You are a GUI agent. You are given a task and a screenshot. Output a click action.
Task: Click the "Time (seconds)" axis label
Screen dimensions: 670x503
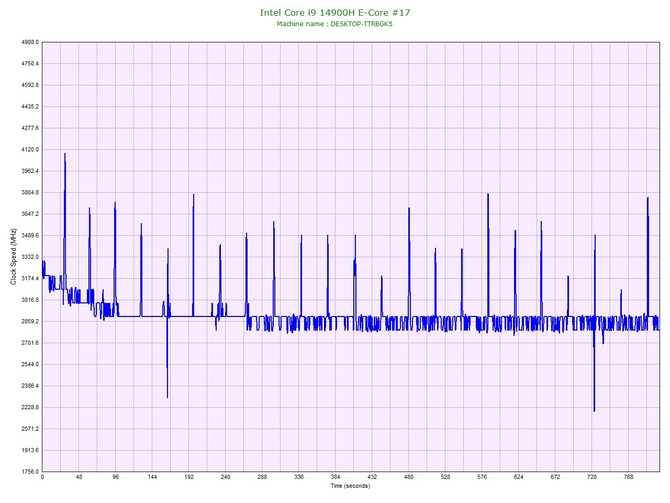[350, 486]
